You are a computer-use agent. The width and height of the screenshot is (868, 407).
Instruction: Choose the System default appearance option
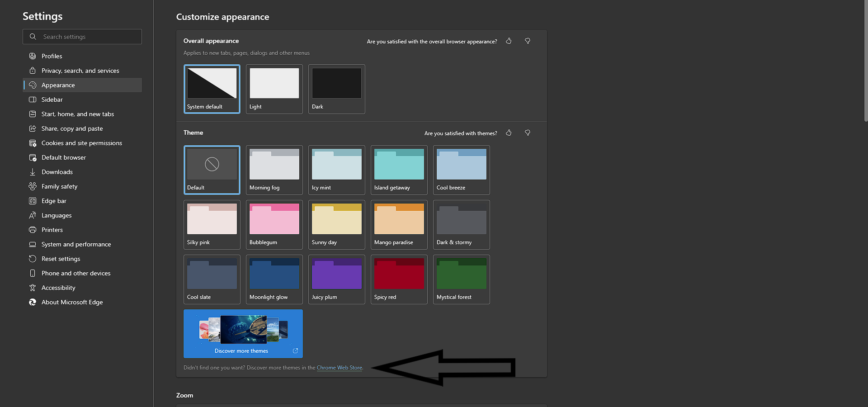pos(212,89)
